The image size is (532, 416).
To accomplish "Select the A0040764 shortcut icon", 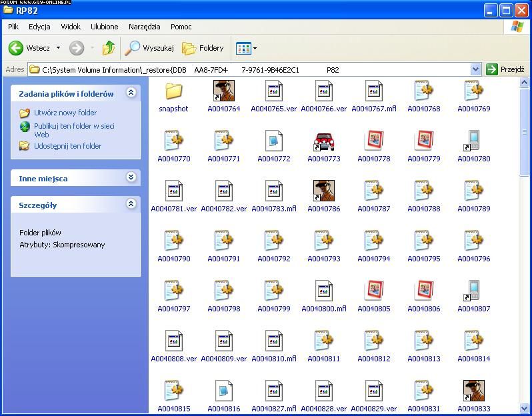I will (x=223, y=91).
